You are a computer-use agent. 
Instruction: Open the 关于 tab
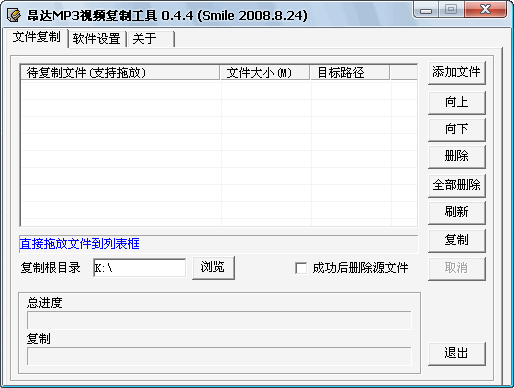150,39
